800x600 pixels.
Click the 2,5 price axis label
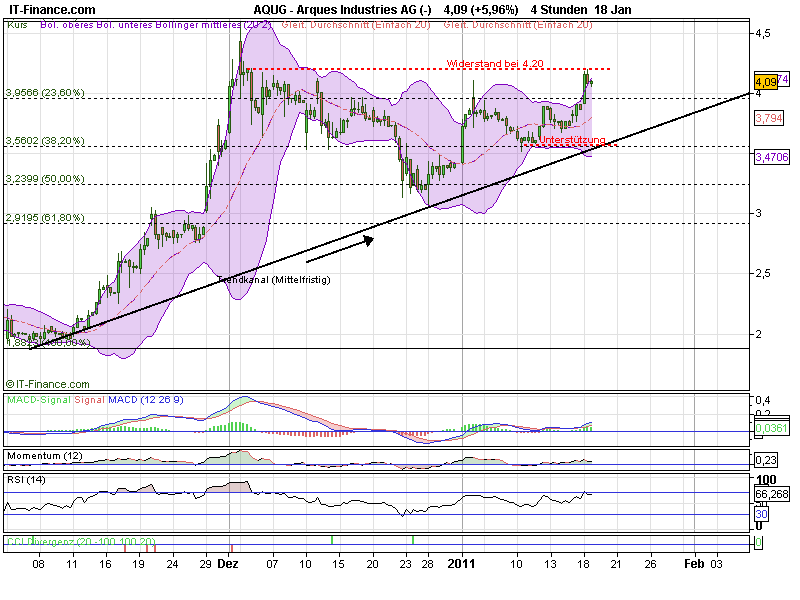[x=765, y=273]
